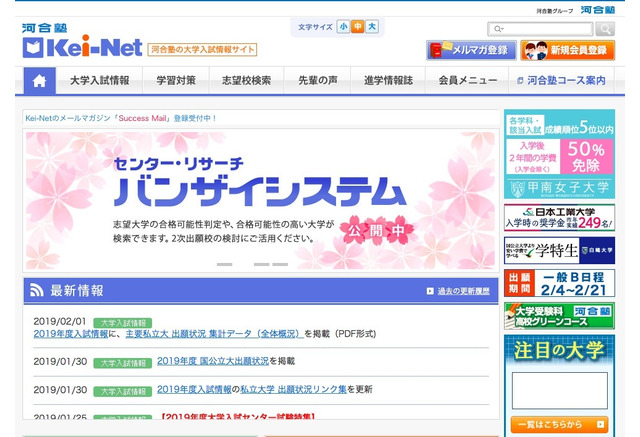Open the 日本工業大学 scholarship banner
Viewport: 640px width, 437px height.
[559, 218]
